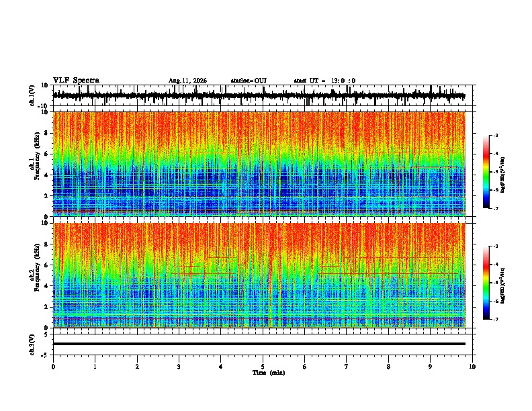The width and height of the screenshot is (532, 411).
Task: Click the ch.2 colorbar log(PSD) label
Action: 503,285
